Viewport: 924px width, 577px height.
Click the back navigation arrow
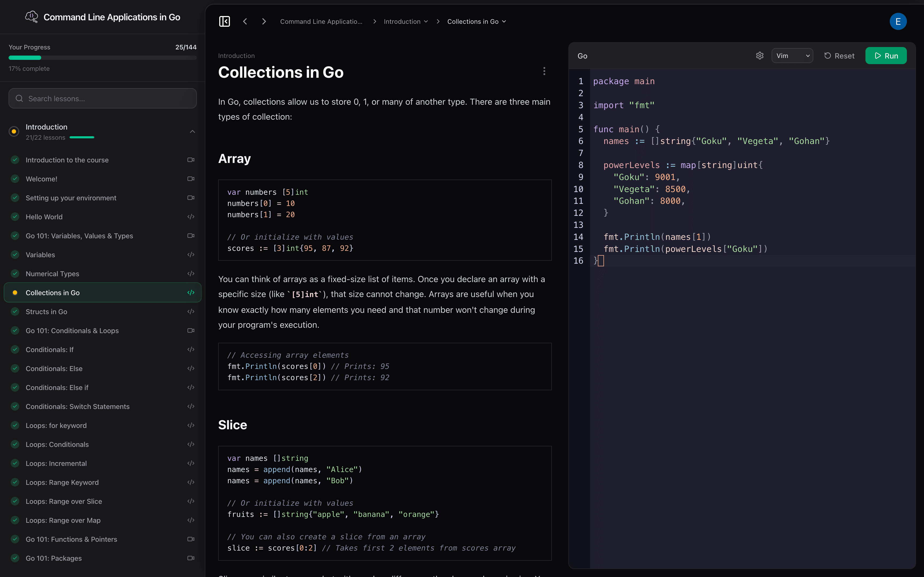(x=245, y=21)
